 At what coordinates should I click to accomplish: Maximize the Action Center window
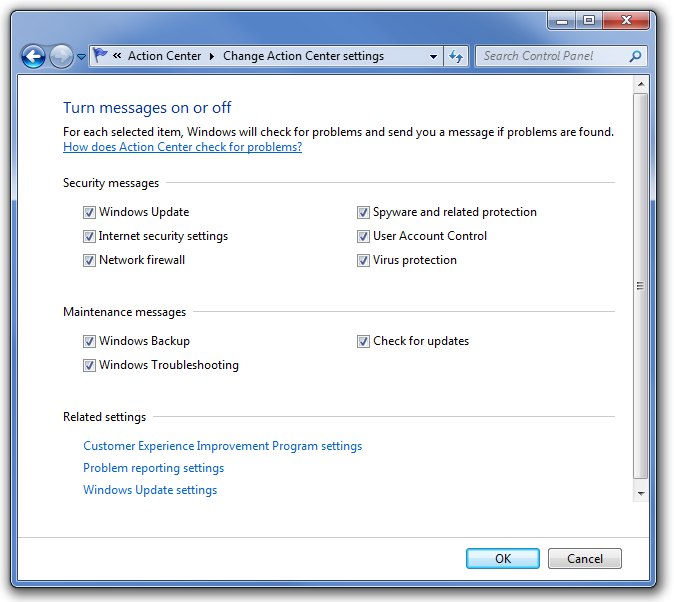[x=589, y=21]
